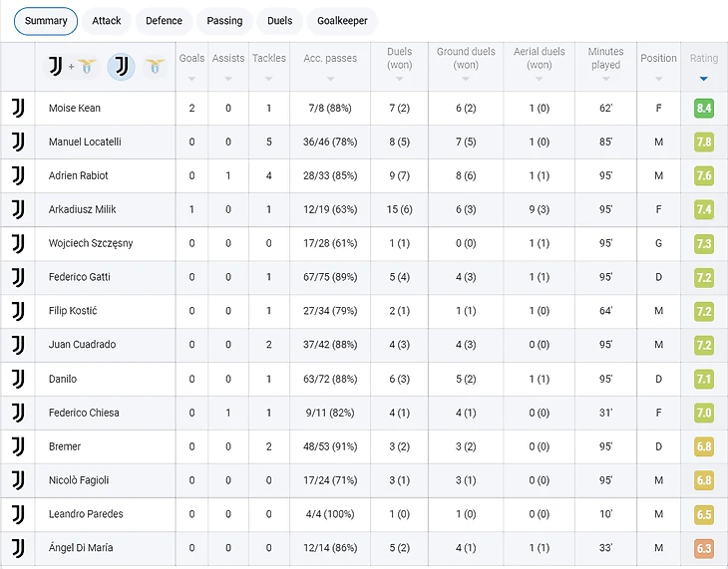Click Juventus crest beside Juan Cuadrado

click(18, 345)
